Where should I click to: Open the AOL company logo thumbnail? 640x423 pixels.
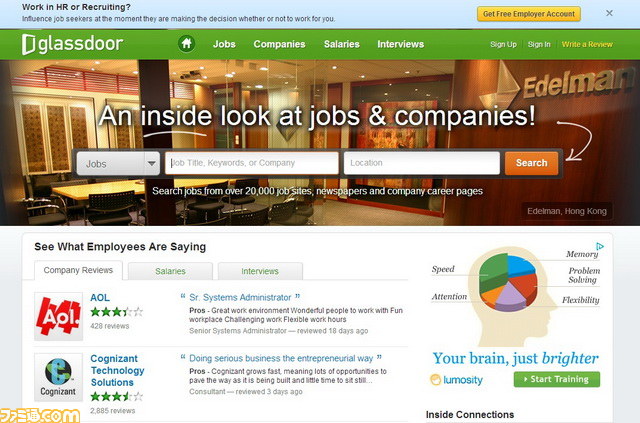pyautogui.click(x=58, y=316)
